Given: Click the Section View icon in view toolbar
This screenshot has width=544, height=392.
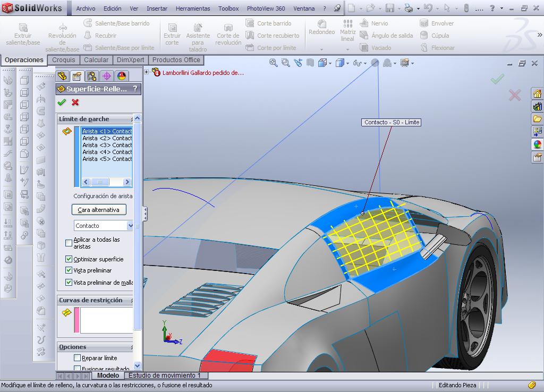Looking at the screenshot, I should (x=310, y=63).
